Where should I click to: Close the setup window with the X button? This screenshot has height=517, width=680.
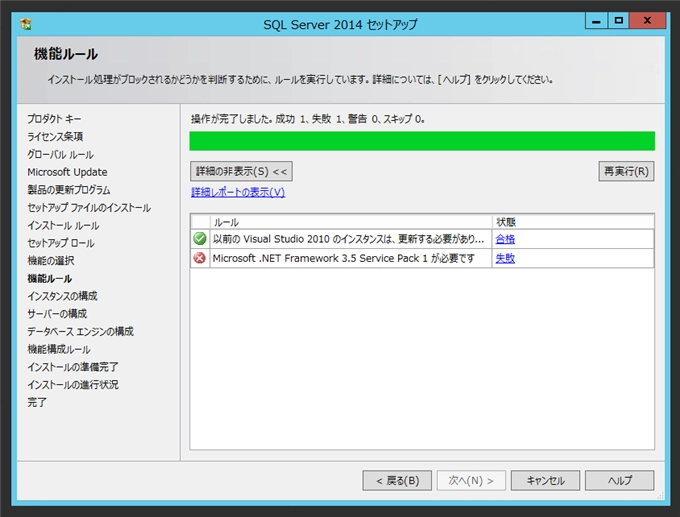(647, 21)
